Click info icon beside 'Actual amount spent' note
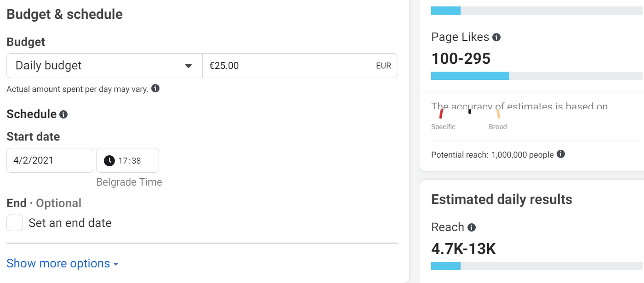The image size is (644, 283). coord(155,89)
